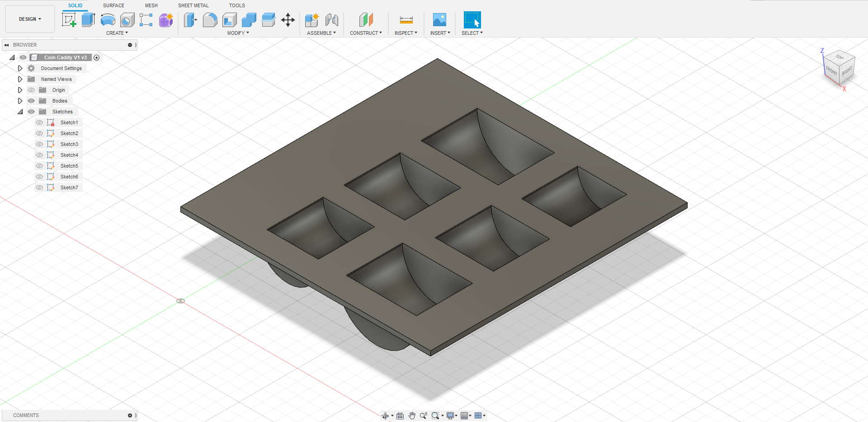Click the Zoom magnifier icon
The width and height of the screenshot is (868, 422).
click(423, 416)
